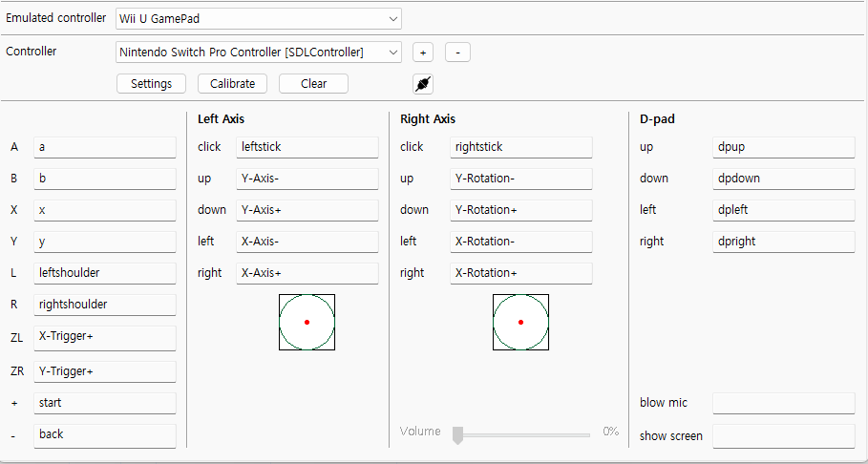Click the D-pad heading
The width and height of the screenshot is (868, 464).
[x=657, y=118]
